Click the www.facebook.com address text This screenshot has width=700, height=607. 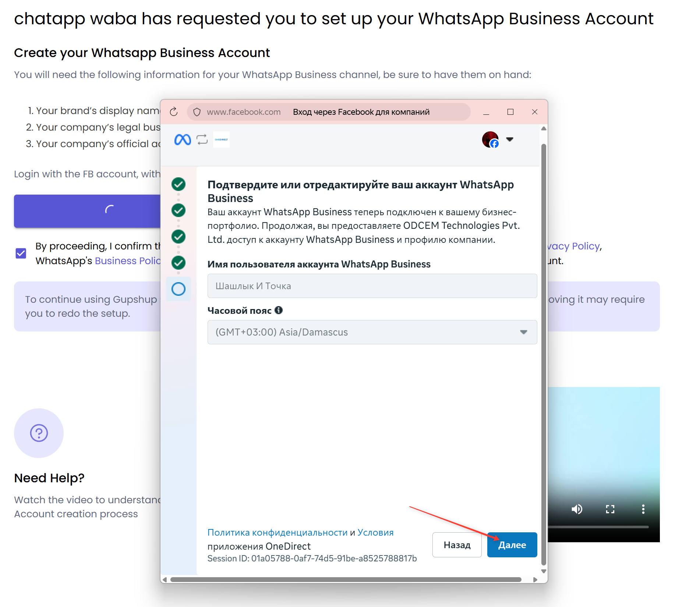click(244, 112)
